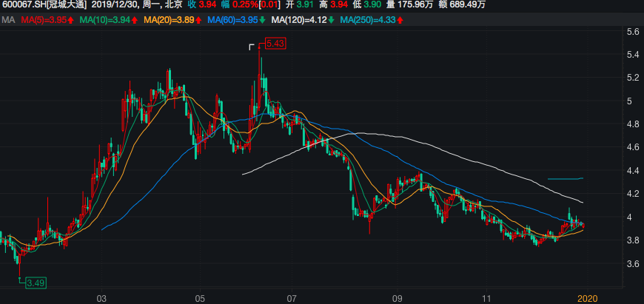Viewport: 644px width, 304px height.
Task: Click the red 5.43 high price tag
Action: pyautogui.click(x=275, y=44)
